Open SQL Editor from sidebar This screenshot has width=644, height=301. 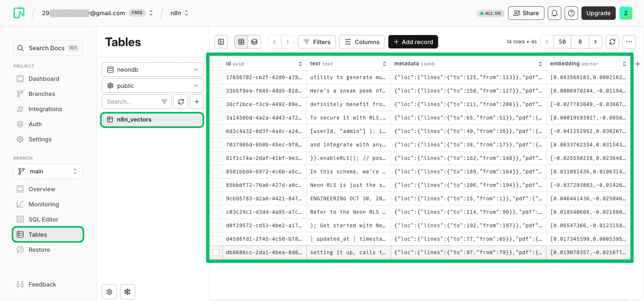point(43,219)
